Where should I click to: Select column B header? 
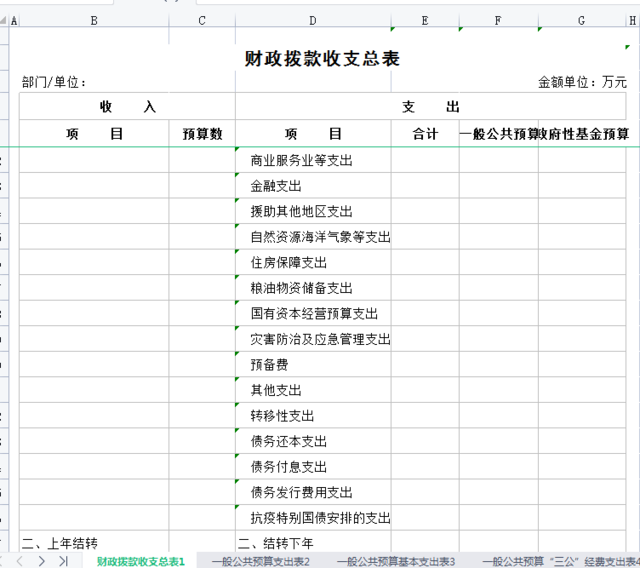[x=94, y=20]
